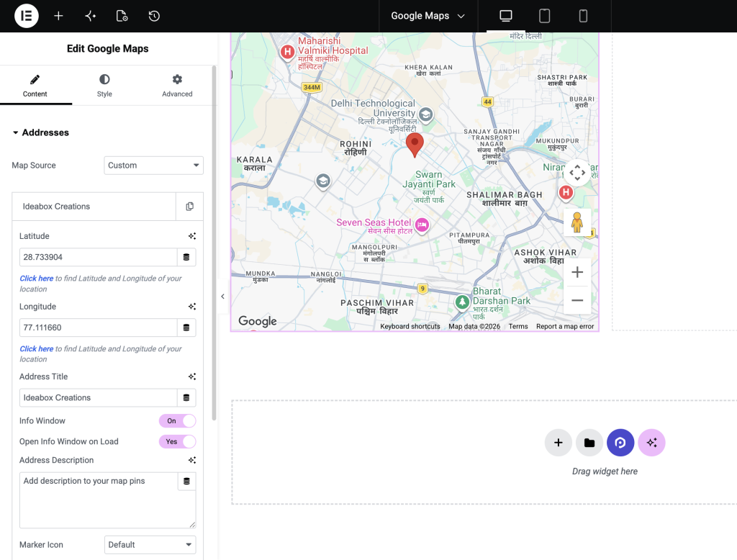Collapse the editor panel with the arrow handle
Viewport: 737px width, 560px height.
(223, 297)
